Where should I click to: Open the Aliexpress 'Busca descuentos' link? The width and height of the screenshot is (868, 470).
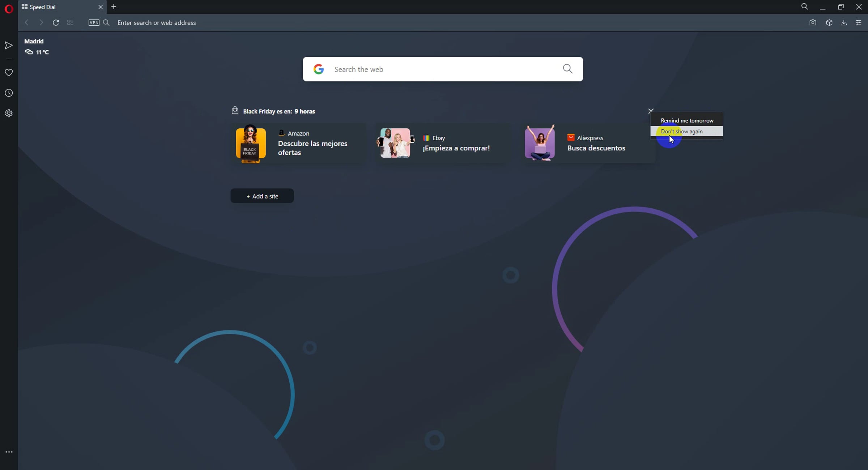tap(596, 148)
